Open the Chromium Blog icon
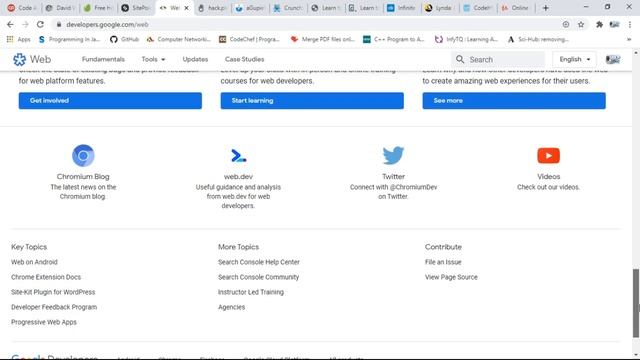640x360 pixels. pyautogui.click(x=83, y=156)
